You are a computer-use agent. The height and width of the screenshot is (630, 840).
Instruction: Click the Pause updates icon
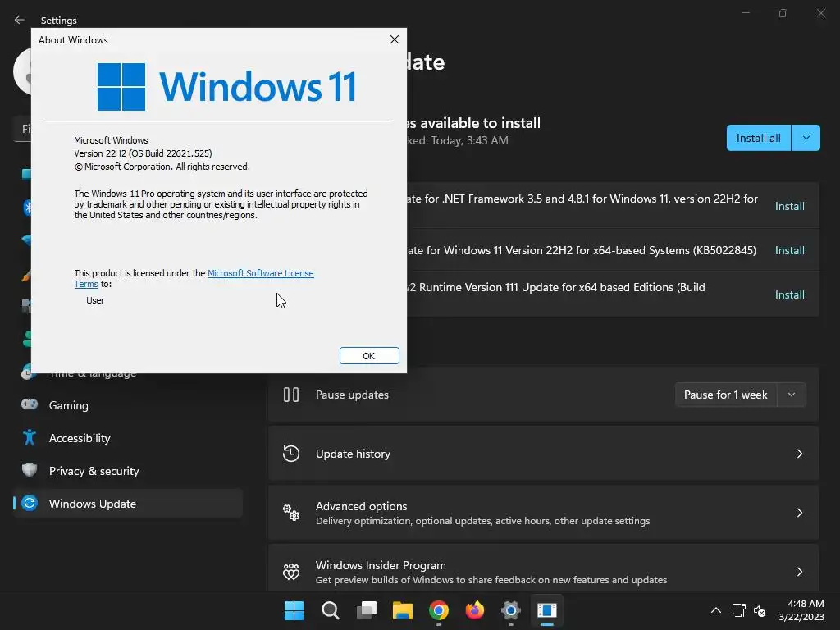tap(291, 395)
